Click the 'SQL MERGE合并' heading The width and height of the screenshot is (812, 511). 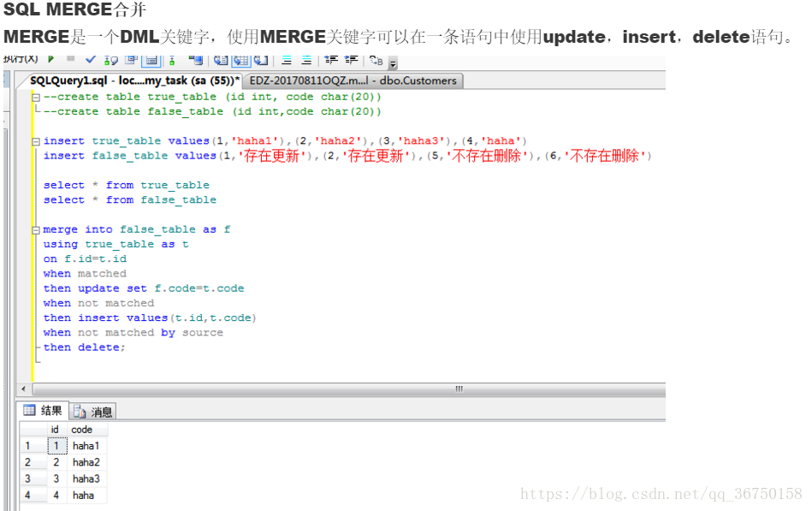75,9
